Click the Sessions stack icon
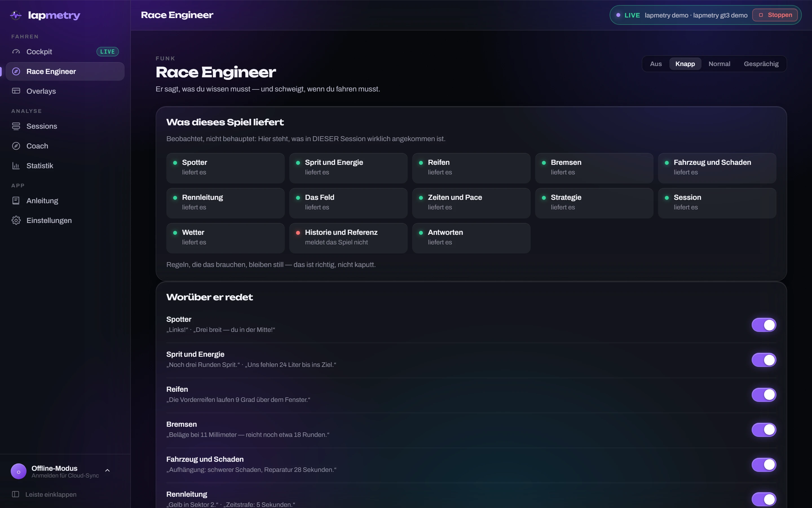The image size is (812, 508). click(x=16, y=126)
